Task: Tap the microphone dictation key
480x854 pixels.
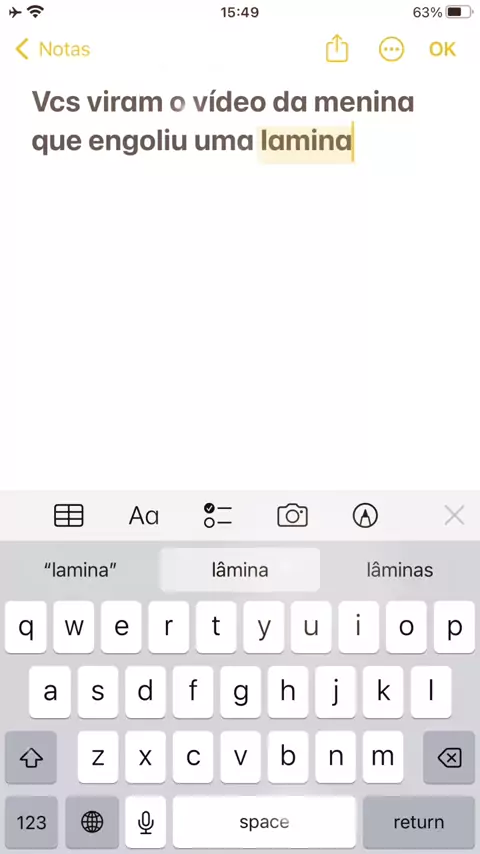Action: pyautogui.click(x=145, y=822)
